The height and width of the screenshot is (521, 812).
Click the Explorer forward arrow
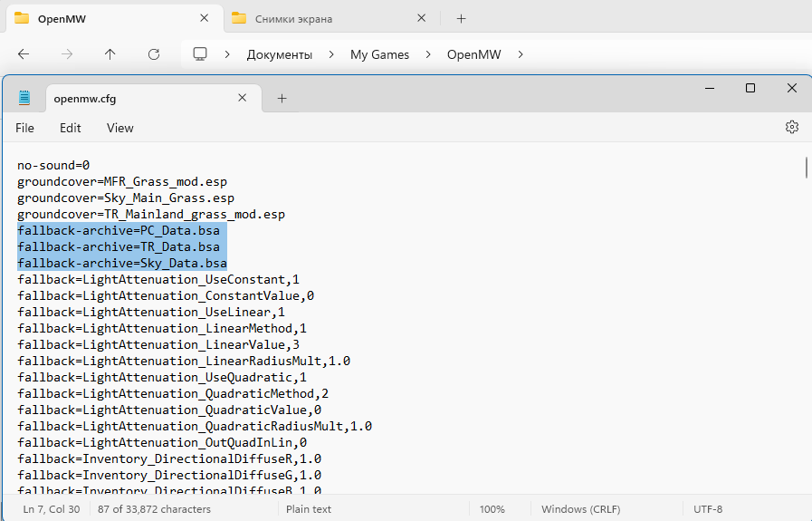67,54
